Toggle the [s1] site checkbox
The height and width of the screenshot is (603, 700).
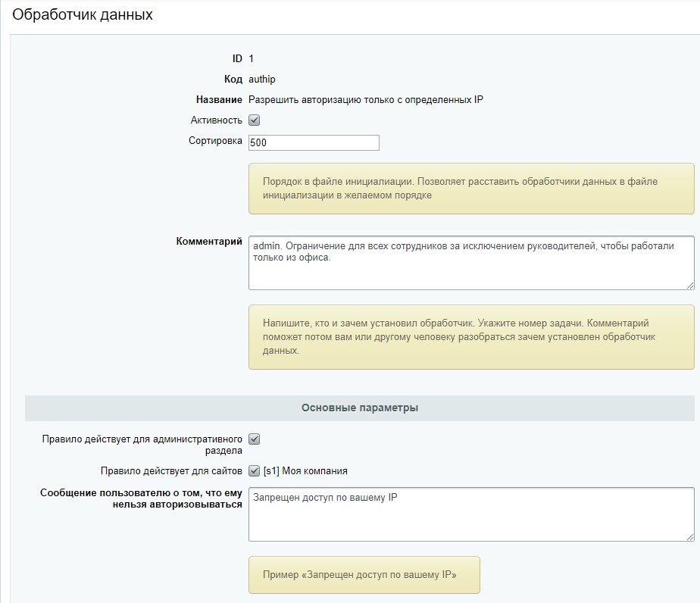tap(255, 471)
